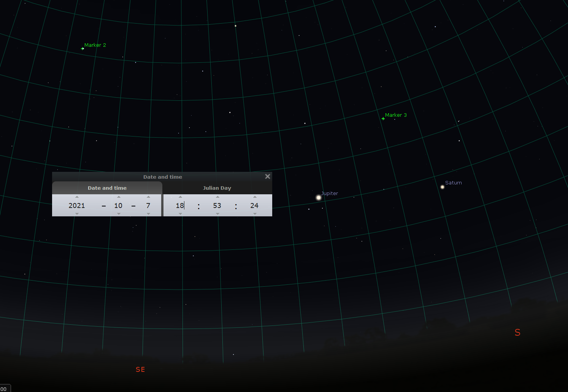This screenshot has width=568, height=392.
Task: Click the up arrow above month 10
Action: tap(119, 197)
